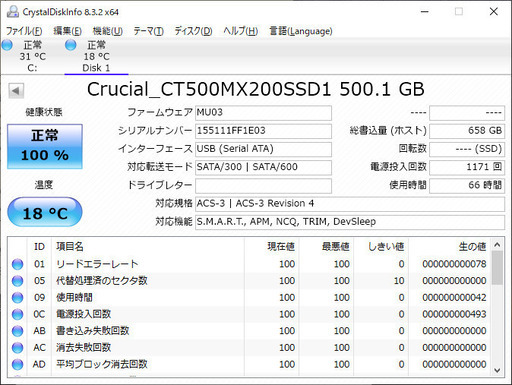The image size is (512, 385).
Task: Select the Disk 1 tab at 18 °C
Action: [x=96, y=56]
